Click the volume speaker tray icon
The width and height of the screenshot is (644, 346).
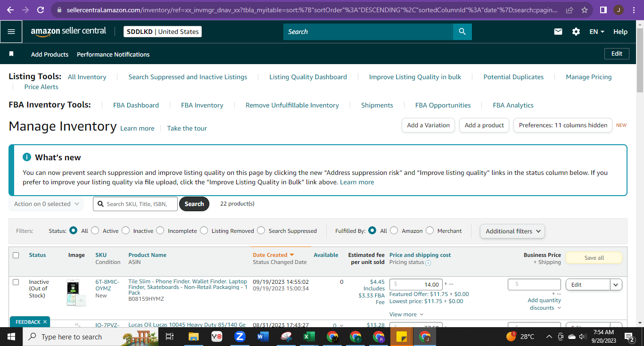pos(583,337)
